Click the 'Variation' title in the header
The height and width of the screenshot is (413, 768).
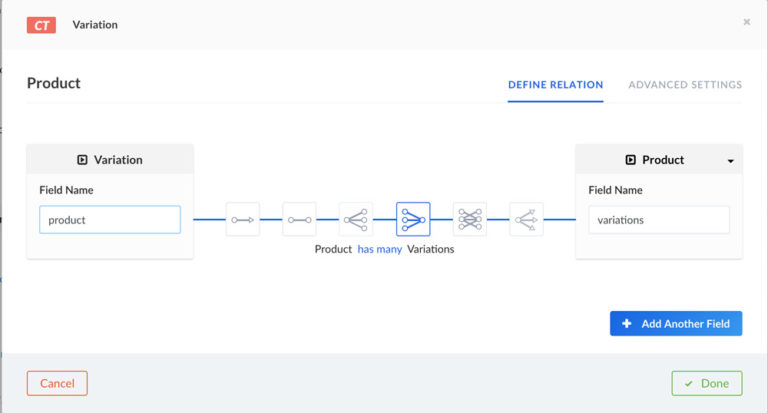pyautogui.click(x=95, y=24)
